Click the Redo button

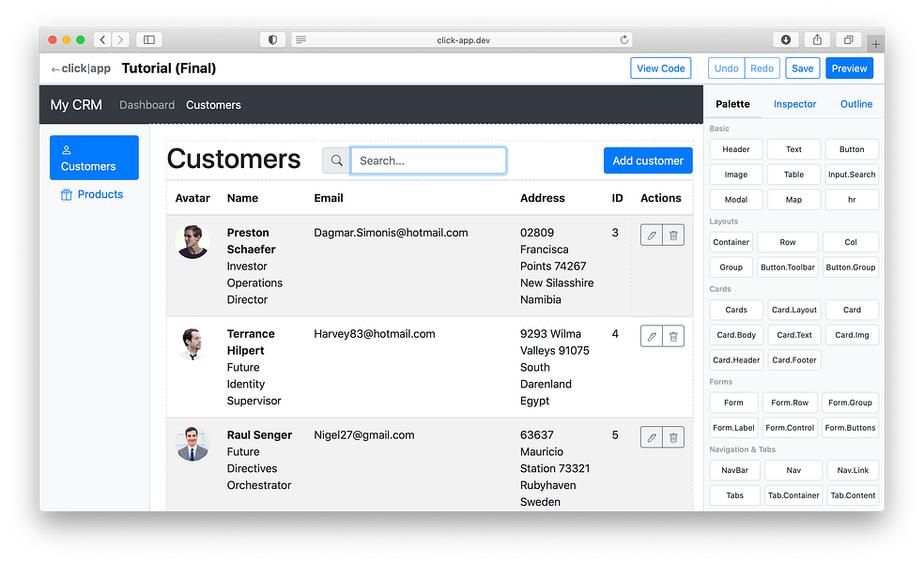click(x=762, y=68)
